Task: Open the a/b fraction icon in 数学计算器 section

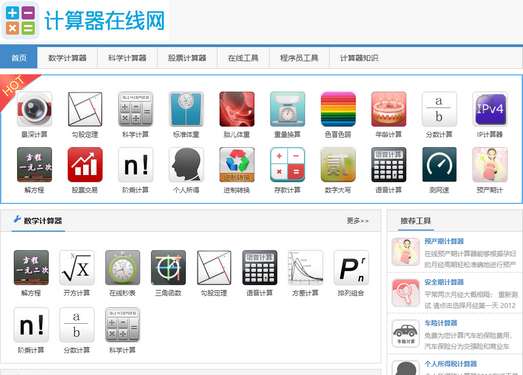Action: tap(77, 325)
